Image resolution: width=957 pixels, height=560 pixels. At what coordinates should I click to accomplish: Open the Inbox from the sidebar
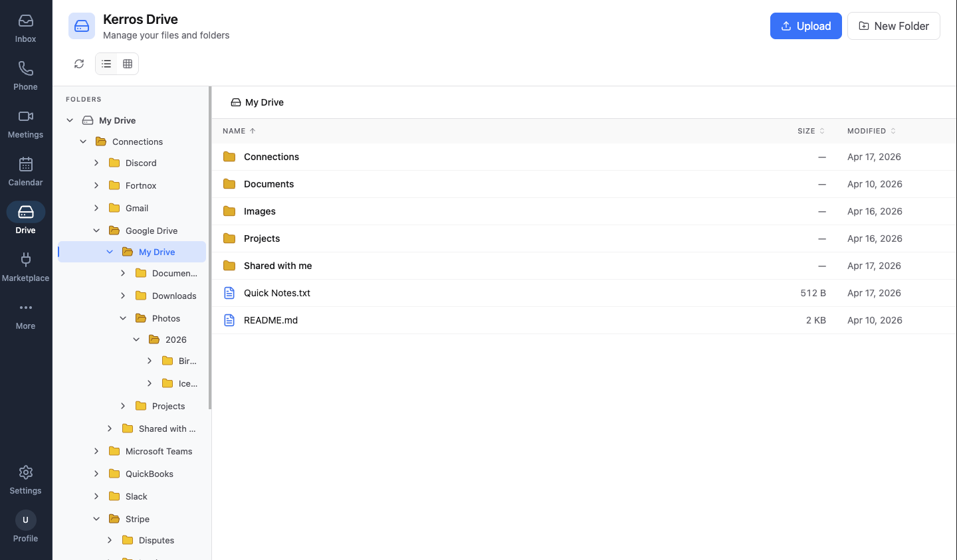click(25, 27)
